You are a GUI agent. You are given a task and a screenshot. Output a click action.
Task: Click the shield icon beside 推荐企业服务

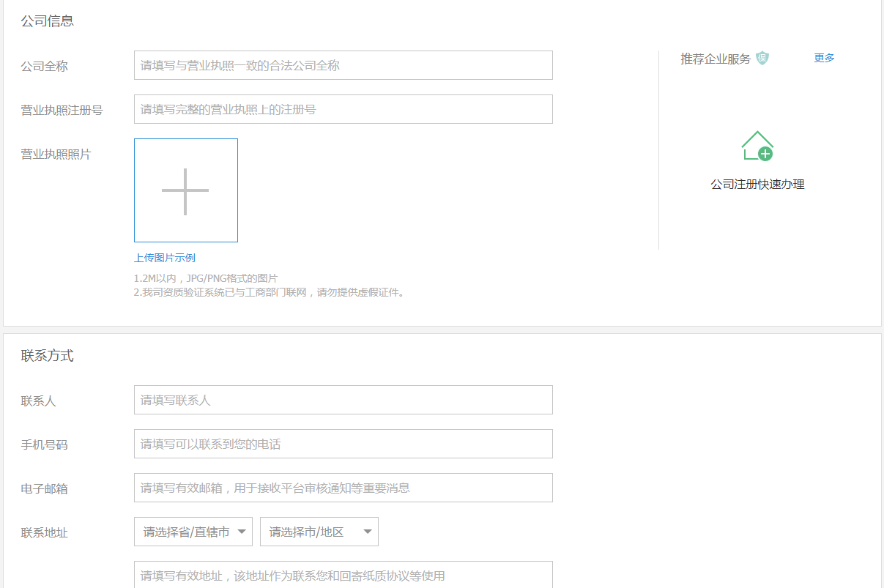click(x=762, y=58)
